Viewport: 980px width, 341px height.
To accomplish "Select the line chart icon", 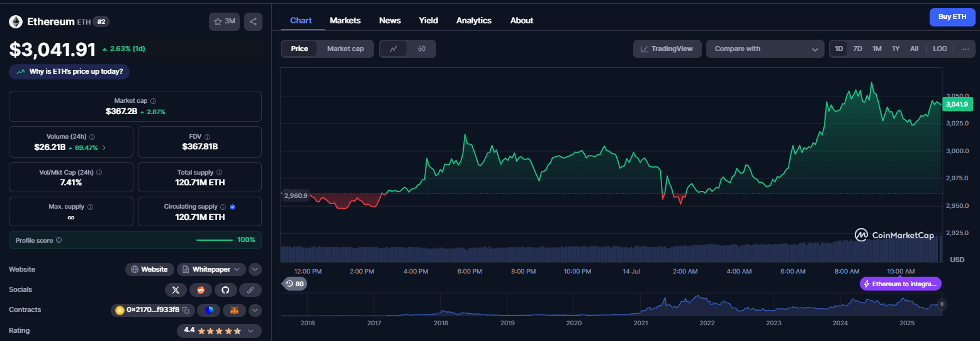I will coord(393,49).
